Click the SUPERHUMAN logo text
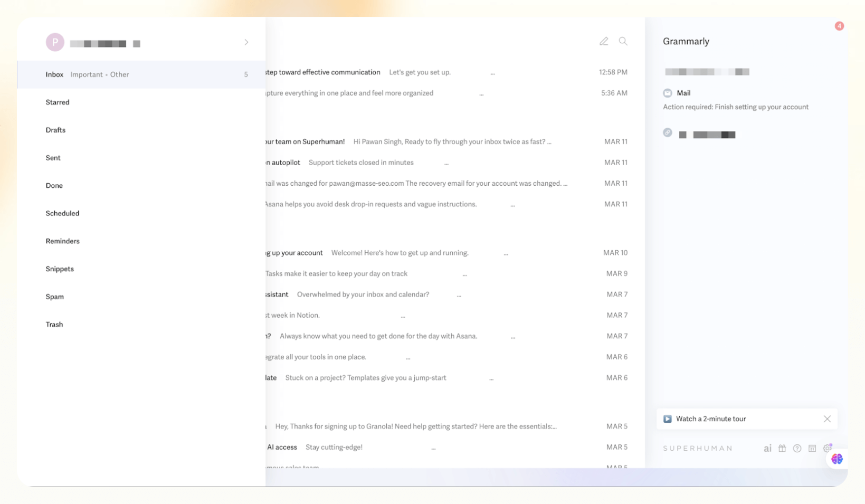The width and height of the screenshot is (865, 504). coord(698,448)
